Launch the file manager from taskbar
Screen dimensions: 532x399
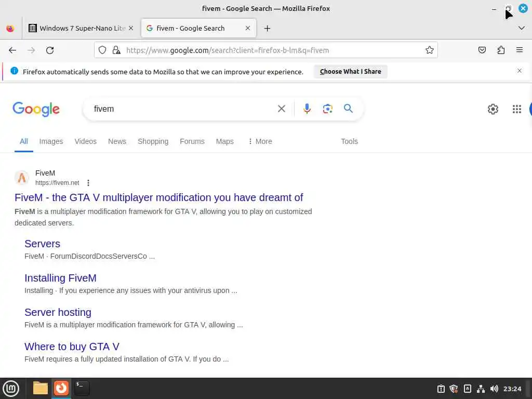coord(41,388)
